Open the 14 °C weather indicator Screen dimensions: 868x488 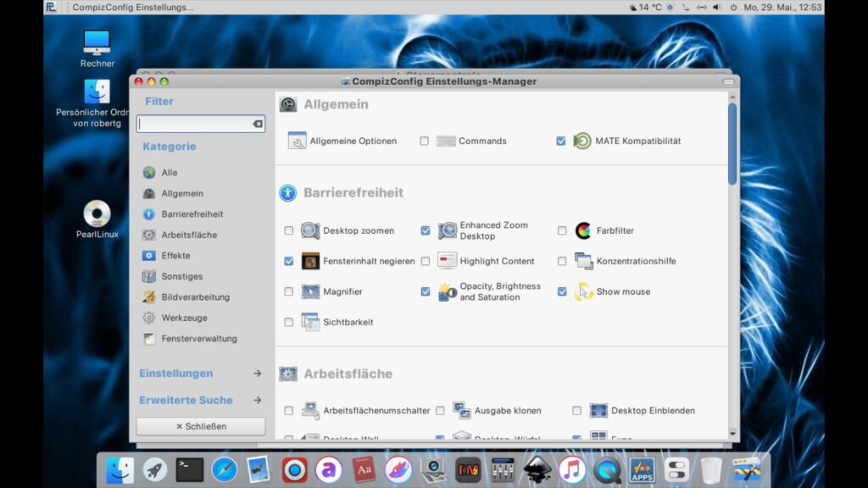(645, 7)
